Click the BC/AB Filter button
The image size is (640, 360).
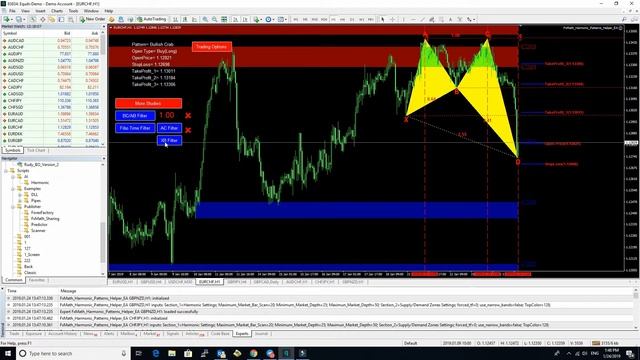[x=135, y=116]
